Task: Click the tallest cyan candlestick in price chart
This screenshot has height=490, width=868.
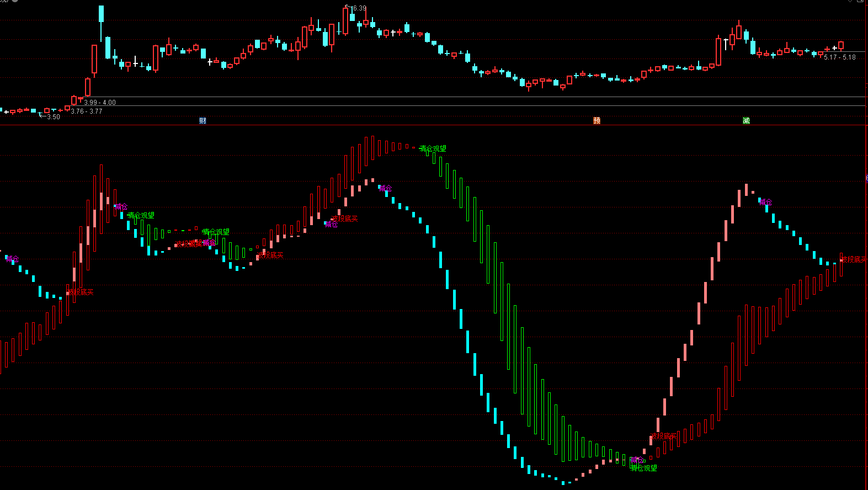Action: pyautogui.click(x=101, y=14)
